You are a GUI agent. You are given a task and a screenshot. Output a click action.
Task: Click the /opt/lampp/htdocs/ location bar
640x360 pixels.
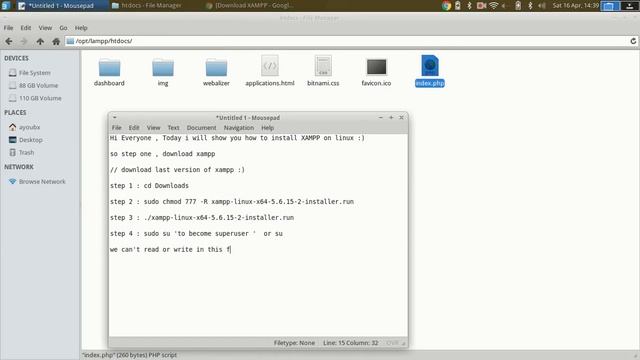coord(346,41)
